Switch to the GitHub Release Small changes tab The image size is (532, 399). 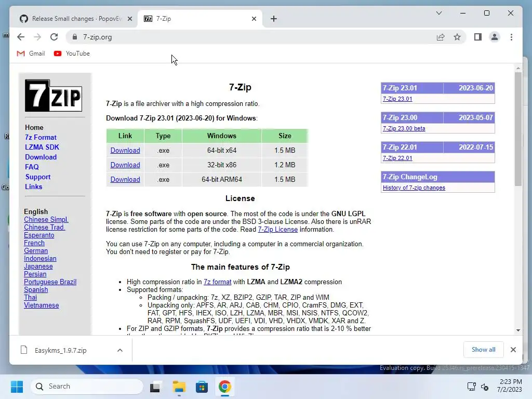(x=76, y=19)
